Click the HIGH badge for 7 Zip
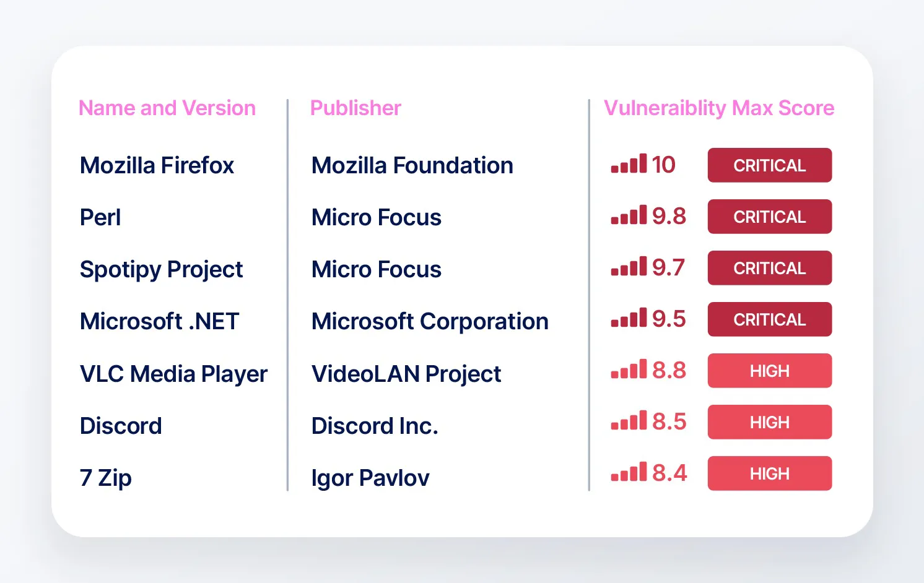The image size is (924, 583). pos(770,473)
